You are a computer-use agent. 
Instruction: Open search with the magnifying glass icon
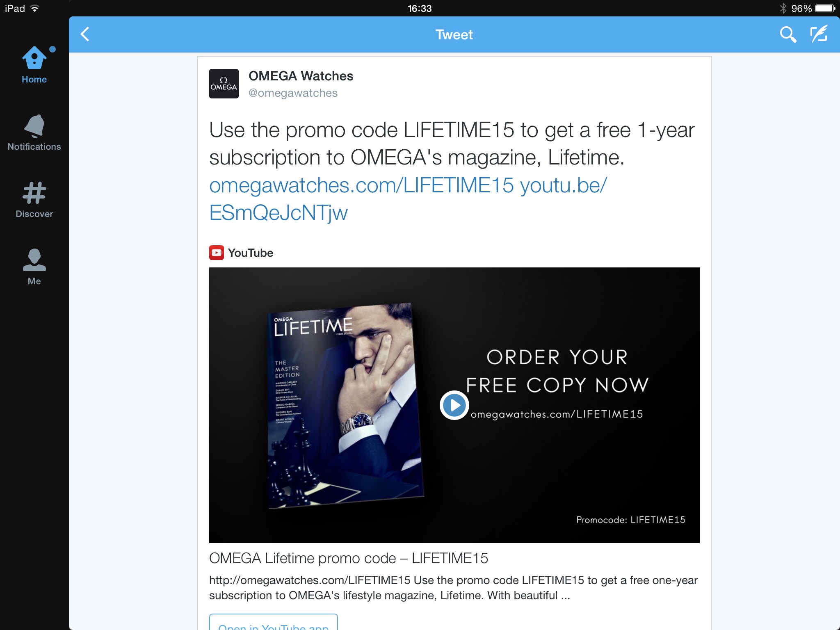coord(788,34)
